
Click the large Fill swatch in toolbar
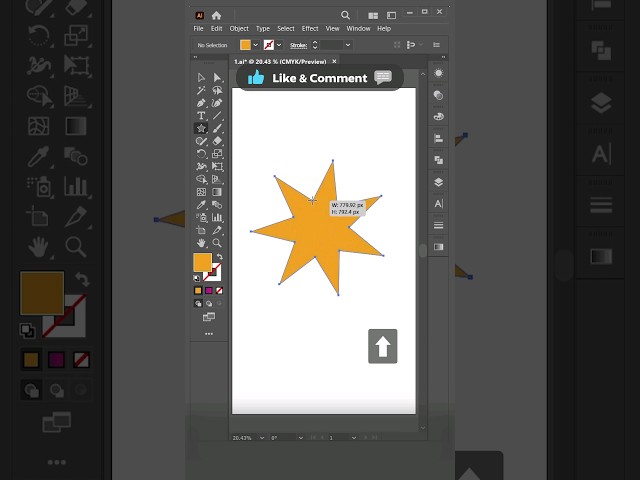click(x=202, y=262)
